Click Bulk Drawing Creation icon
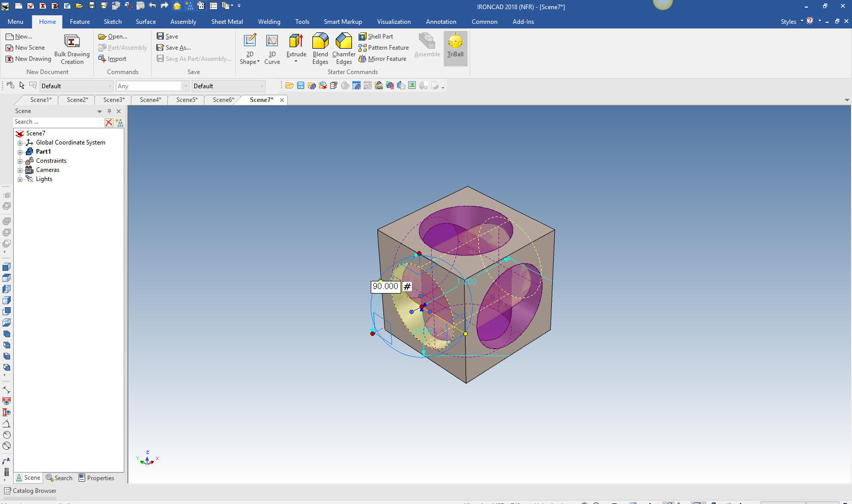 pyautogui.click(x=72, y=49)
